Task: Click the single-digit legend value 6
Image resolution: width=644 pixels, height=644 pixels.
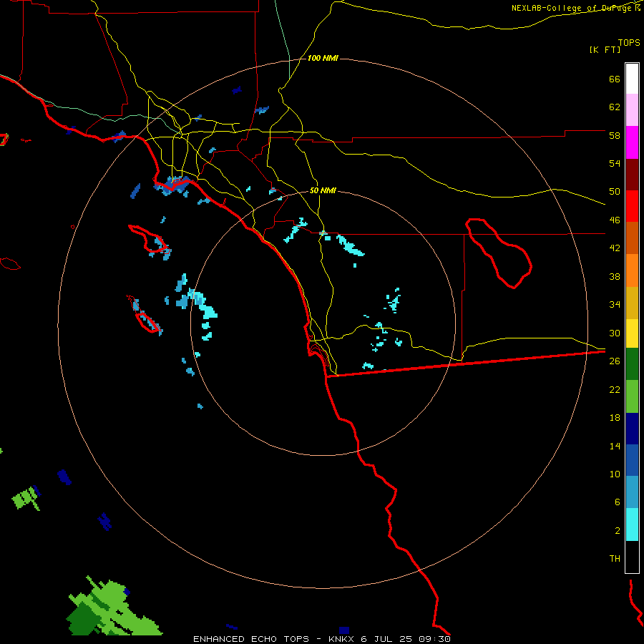Action: point(618,502)
